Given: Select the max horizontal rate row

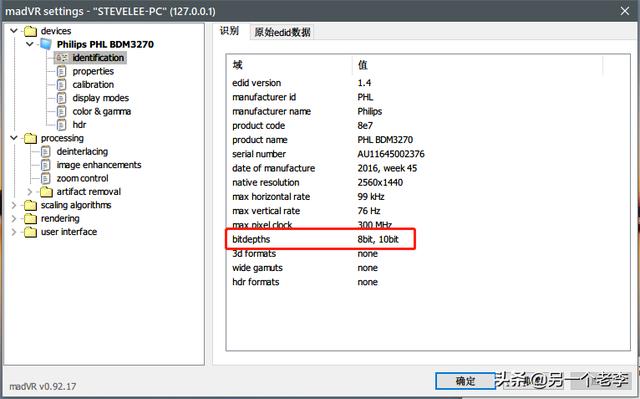Looking at the screenshot, I should click(x=428, y=197).
